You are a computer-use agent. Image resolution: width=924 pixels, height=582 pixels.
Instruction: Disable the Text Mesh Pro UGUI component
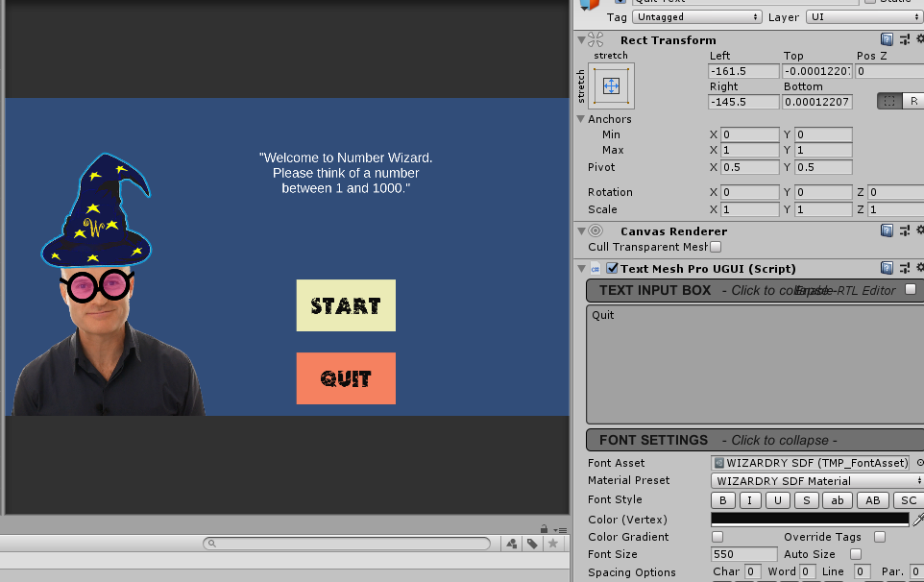click(615, 268)
